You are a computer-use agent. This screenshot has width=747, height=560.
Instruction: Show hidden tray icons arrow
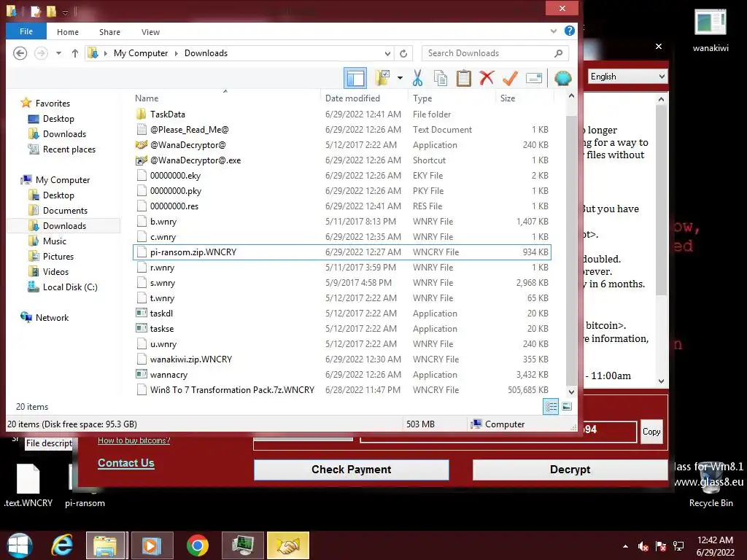coord(625,546)
